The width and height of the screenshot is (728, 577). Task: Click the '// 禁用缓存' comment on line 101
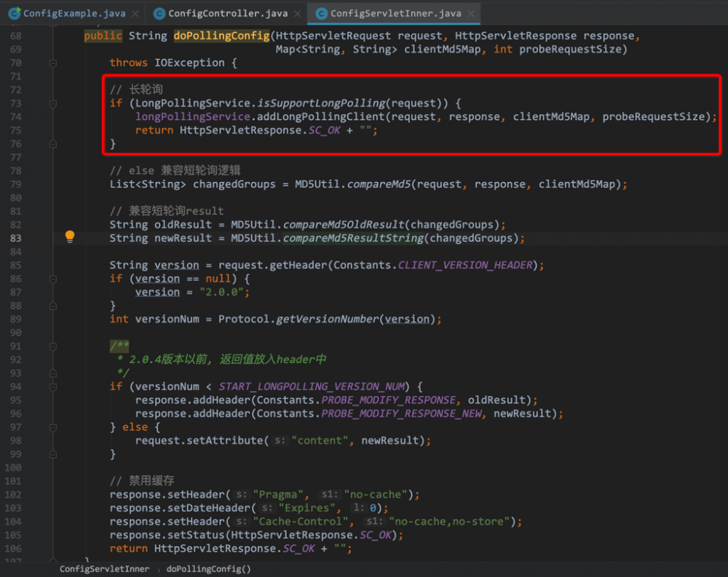[142, 481]
